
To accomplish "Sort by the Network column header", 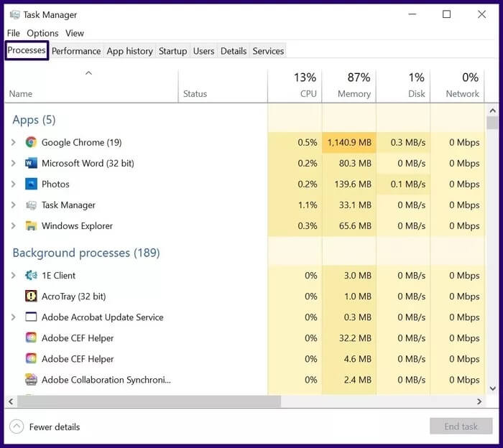I will point(458,86).
